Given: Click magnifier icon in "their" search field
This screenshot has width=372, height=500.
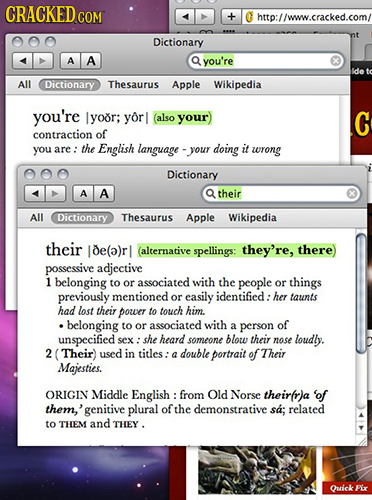Looking at the screenshot, I should click(210, 193).
